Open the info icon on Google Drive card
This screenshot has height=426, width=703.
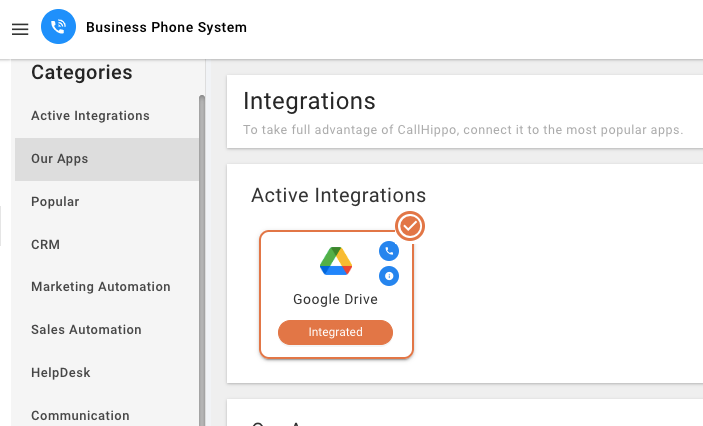389,276
